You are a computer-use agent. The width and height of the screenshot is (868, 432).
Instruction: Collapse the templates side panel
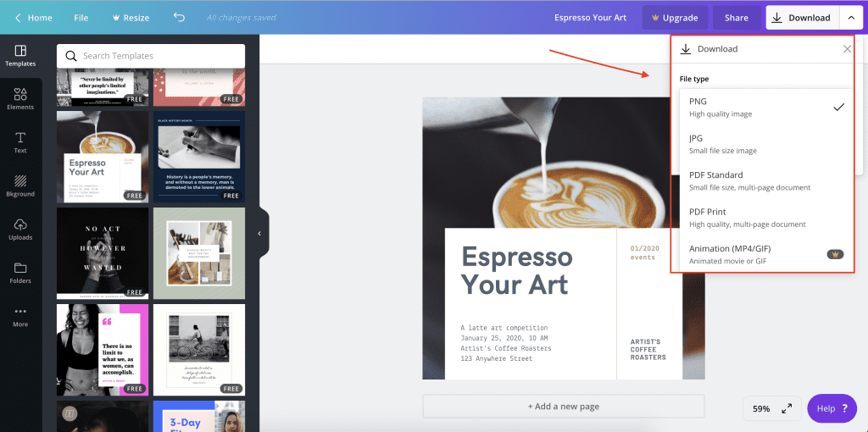click(259, 233)
